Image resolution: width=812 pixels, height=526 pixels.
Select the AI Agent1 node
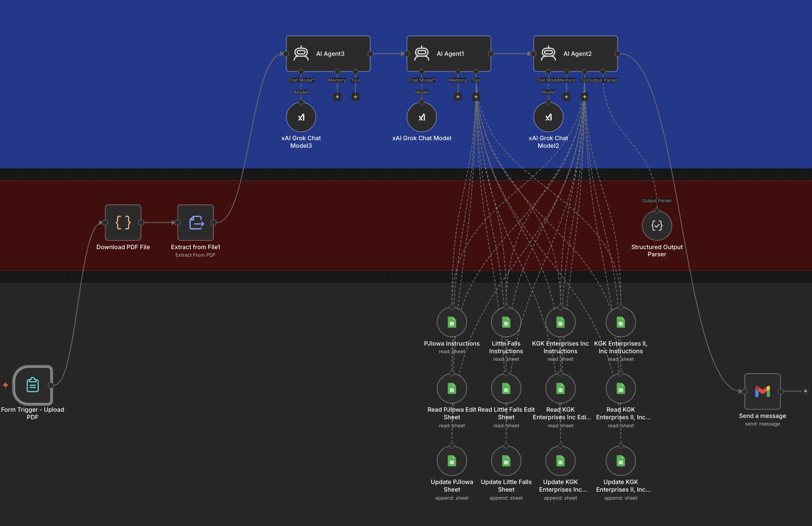pos(449,54)
